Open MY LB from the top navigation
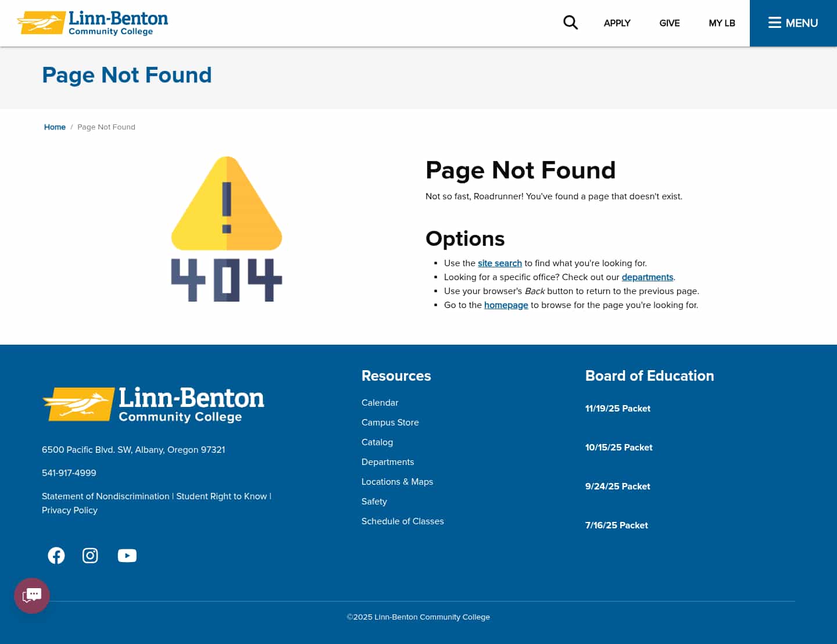The image size is (837, 644). pyautogui.click(x=722, y=23)
